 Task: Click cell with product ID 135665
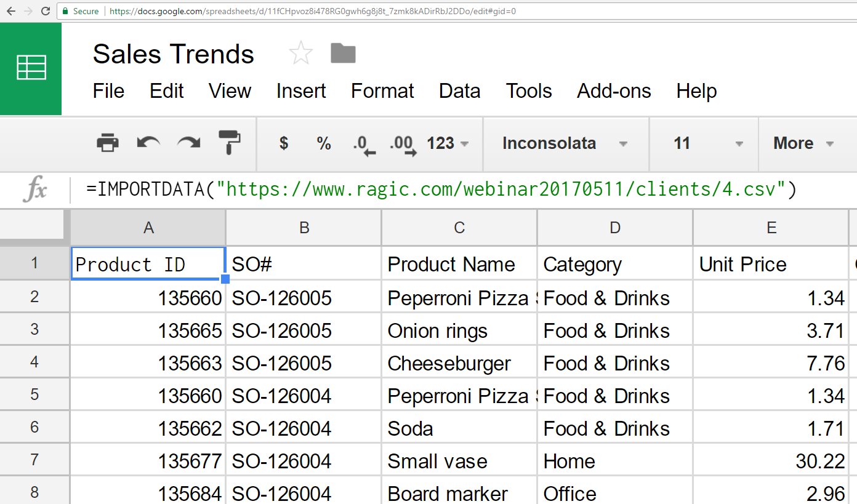coord(148,329)
